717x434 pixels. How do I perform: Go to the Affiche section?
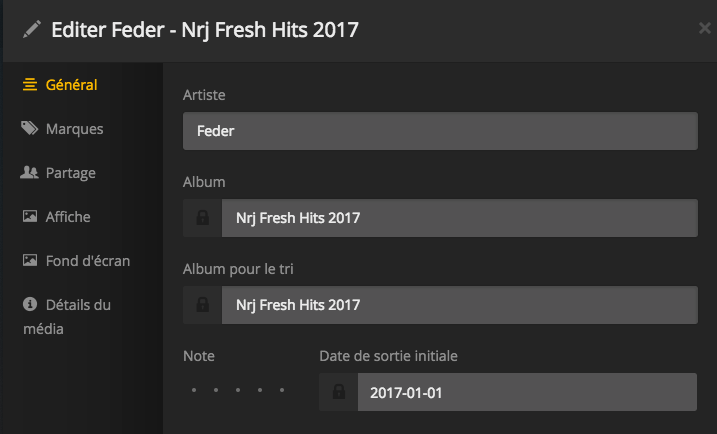pos(68,217)
